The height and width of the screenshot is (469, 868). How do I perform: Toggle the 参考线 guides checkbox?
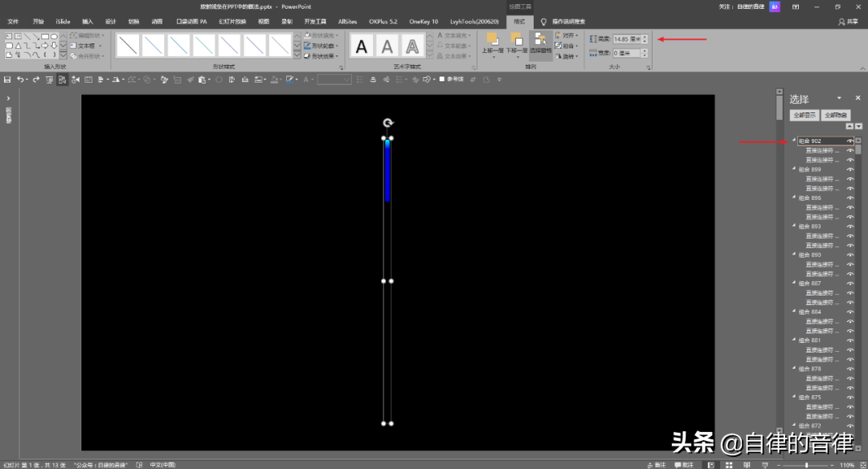(442, 79)
